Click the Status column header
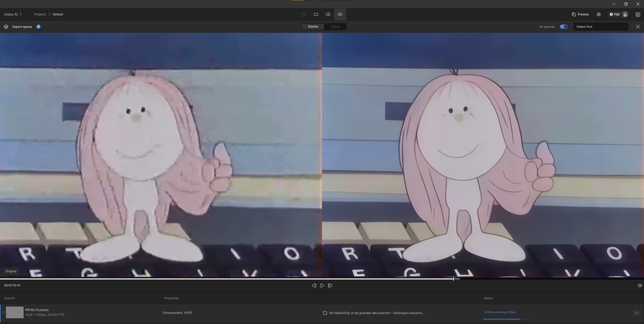644x324 pixels. (488, 298)
